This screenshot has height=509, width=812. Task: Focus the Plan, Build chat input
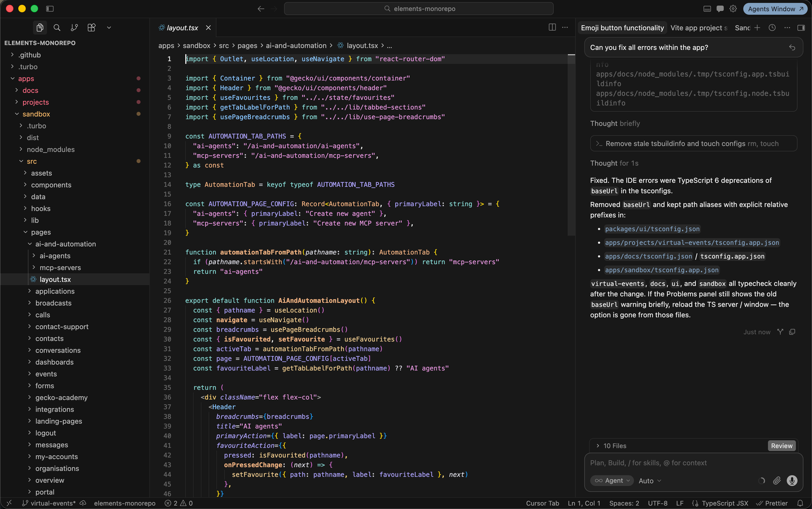pos(693,463)
